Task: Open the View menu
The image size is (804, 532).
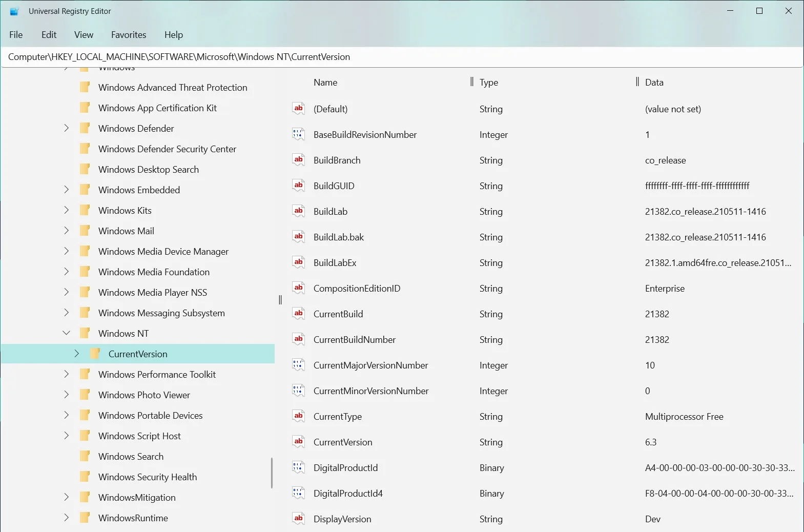Action: [x=84, y=35]
